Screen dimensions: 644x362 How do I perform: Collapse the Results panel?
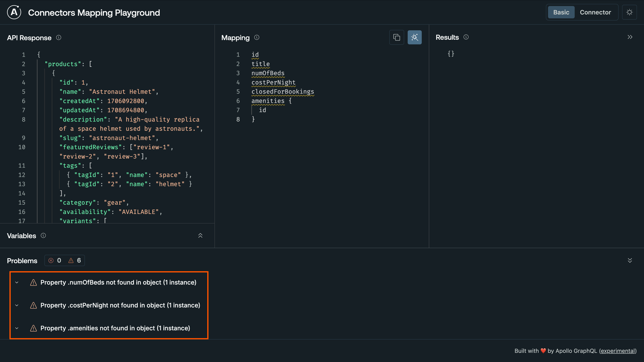tap(630, 37)
